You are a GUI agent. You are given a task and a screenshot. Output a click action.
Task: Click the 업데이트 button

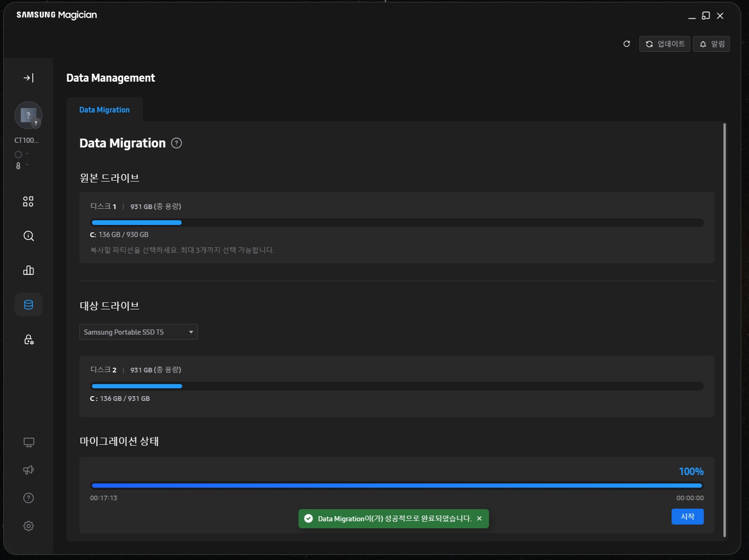tap(664, 44)
